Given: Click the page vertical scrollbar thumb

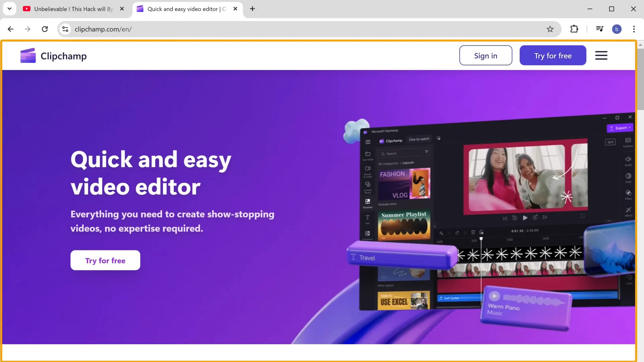Looking at the screenshot, I should point(640,79).
